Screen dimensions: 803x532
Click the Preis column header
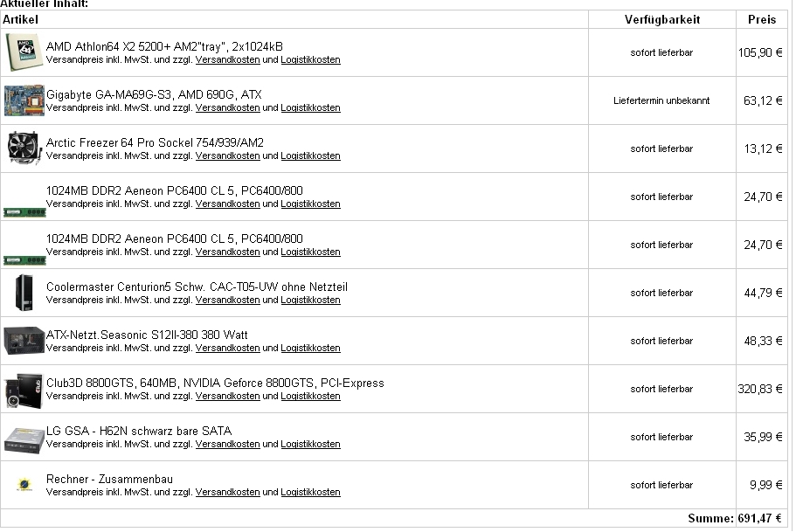tap(762, 19)
